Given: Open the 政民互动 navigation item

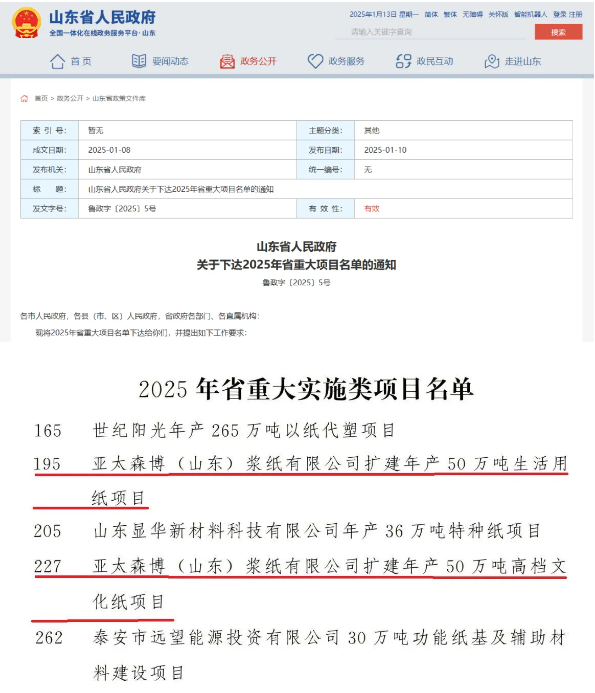Looking at the screenshot, I should 435,61.
